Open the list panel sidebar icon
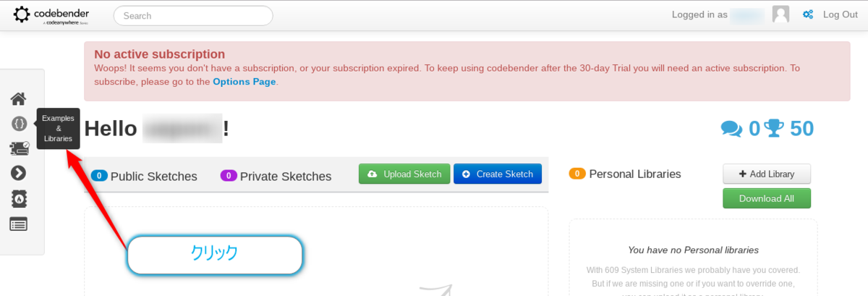868x296 pixels. point(19,224)
